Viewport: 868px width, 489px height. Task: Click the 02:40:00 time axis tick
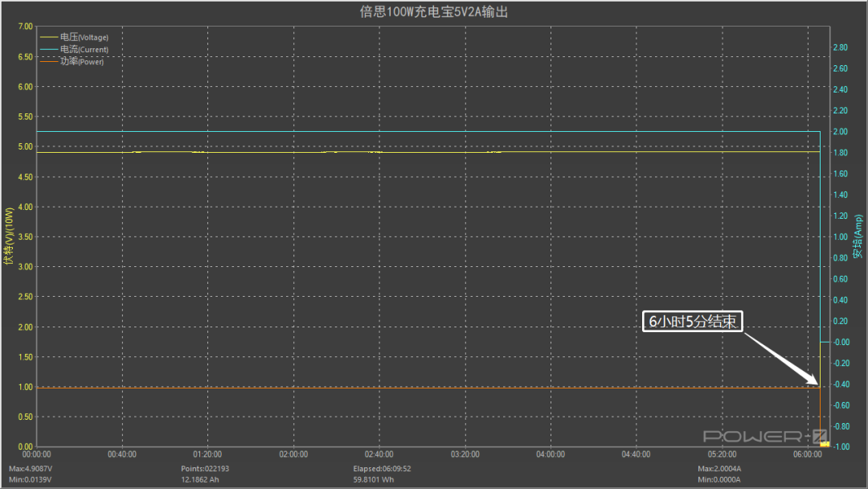coord(379,454)
